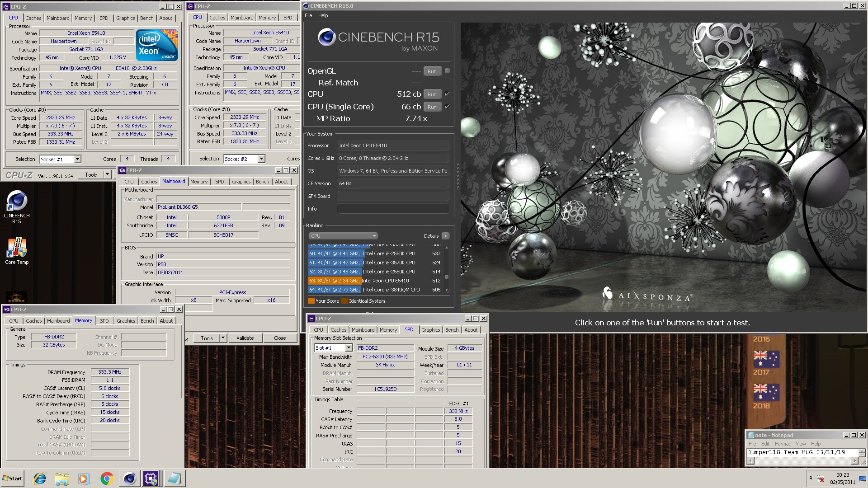Open Windows Explorer from the taskbar
The height and width of the screenshot is (488, 868).
click(x=62, y=479)
